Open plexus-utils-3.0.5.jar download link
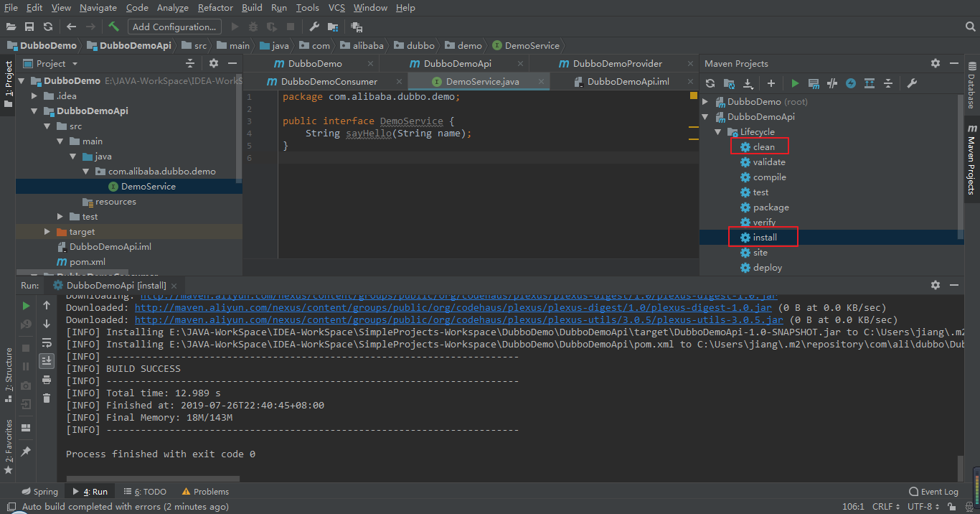This screenshot has height=514, width=980. click(x=459, y=319)
